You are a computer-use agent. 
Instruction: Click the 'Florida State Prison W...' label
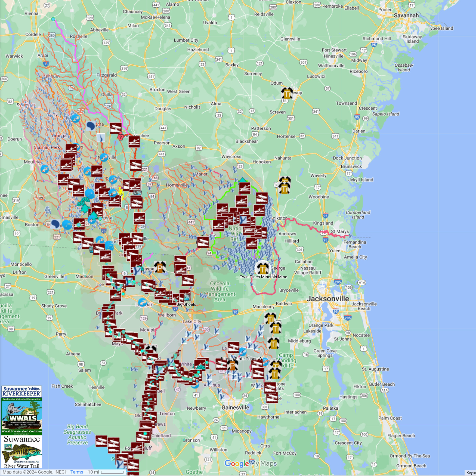(243, 359)
